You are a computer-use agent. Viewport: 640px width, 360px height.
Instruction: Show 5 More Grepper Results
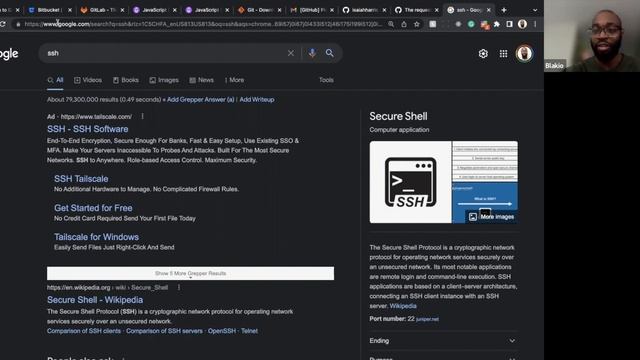(x=190, y=273)
